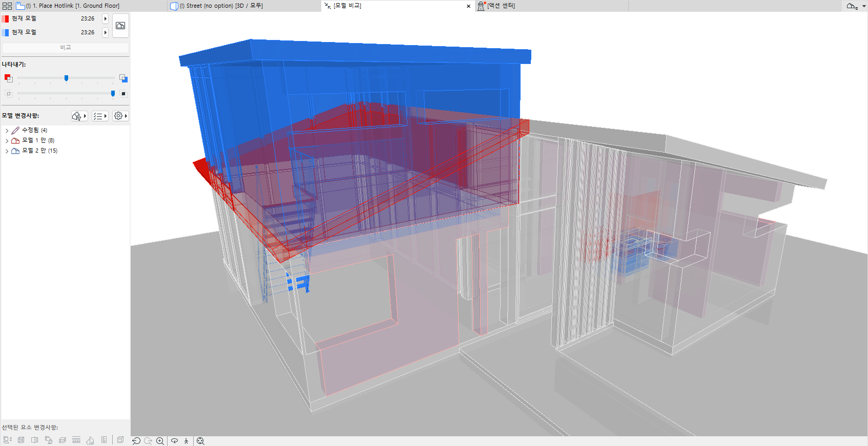The width and height of the screenshot is (868, 446).
Task: Select the 수정됨 (4) tree row
Action: point(65,131)
